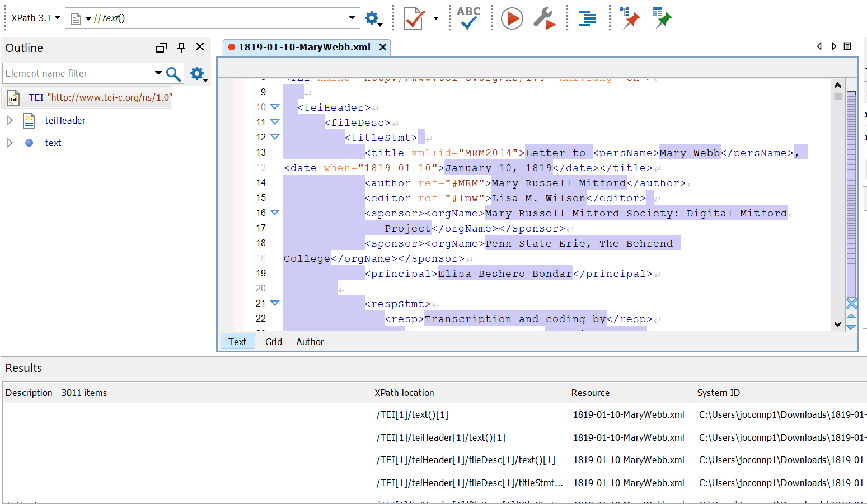Click the vertical scrollbar thumb in editor
Screen dimensions: 867x504
[838, 96]
